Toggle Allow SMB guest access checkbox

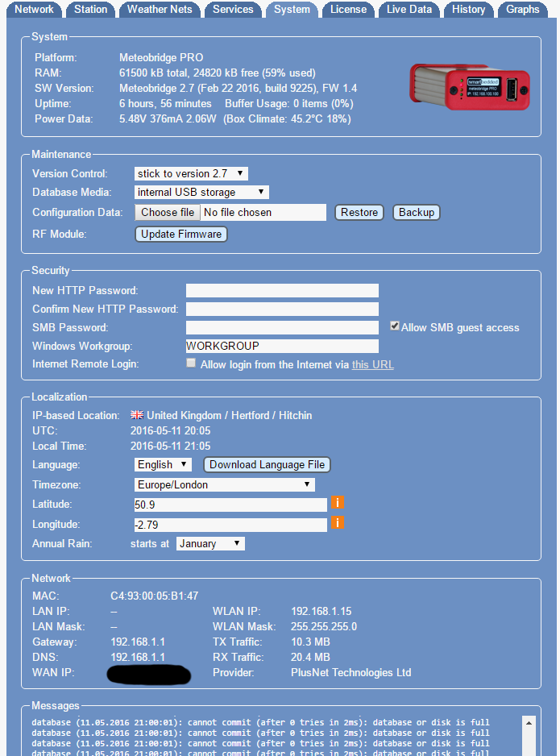click(x=394, y=326)
